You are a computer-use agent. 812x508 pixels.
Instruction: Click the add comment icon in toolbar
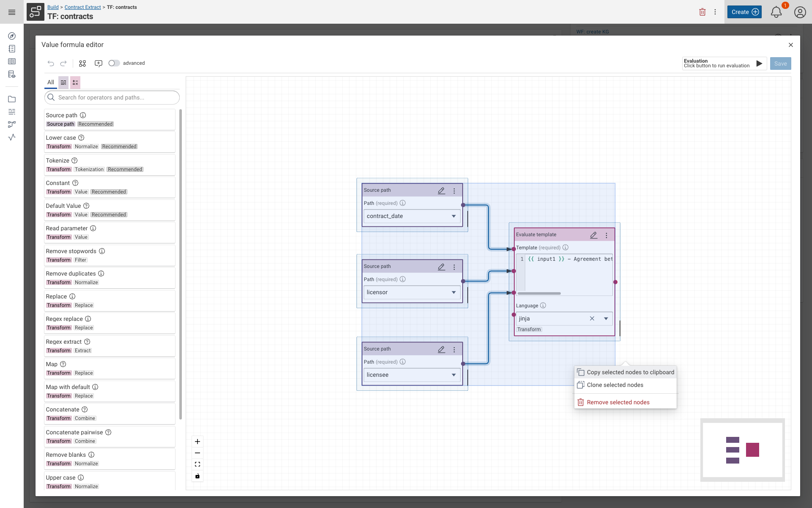point(99,63)
